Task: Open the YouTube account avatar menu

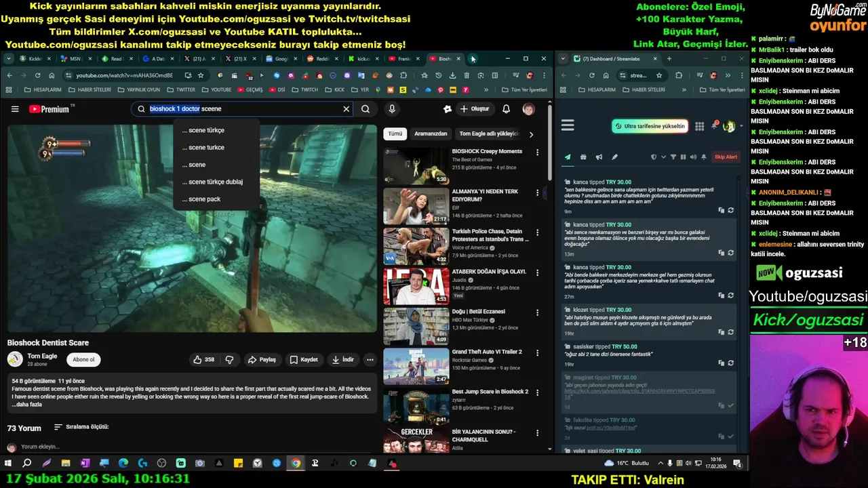Action: [x=528, y=109]
